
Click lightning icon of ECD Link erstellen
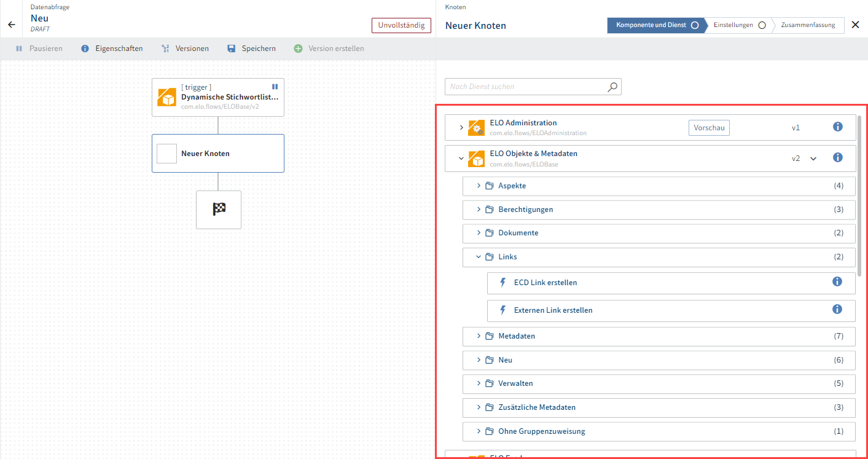click(x=503, y=283)
